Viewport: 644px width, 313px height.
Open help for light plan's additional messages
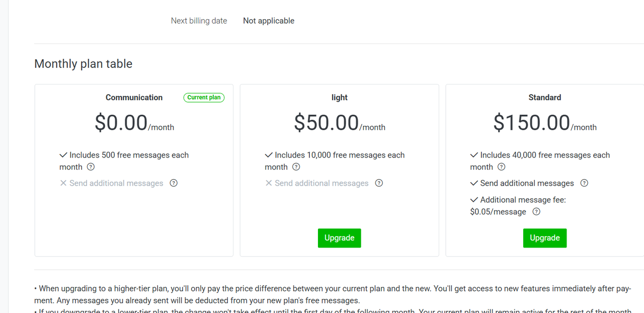(379, 183)
